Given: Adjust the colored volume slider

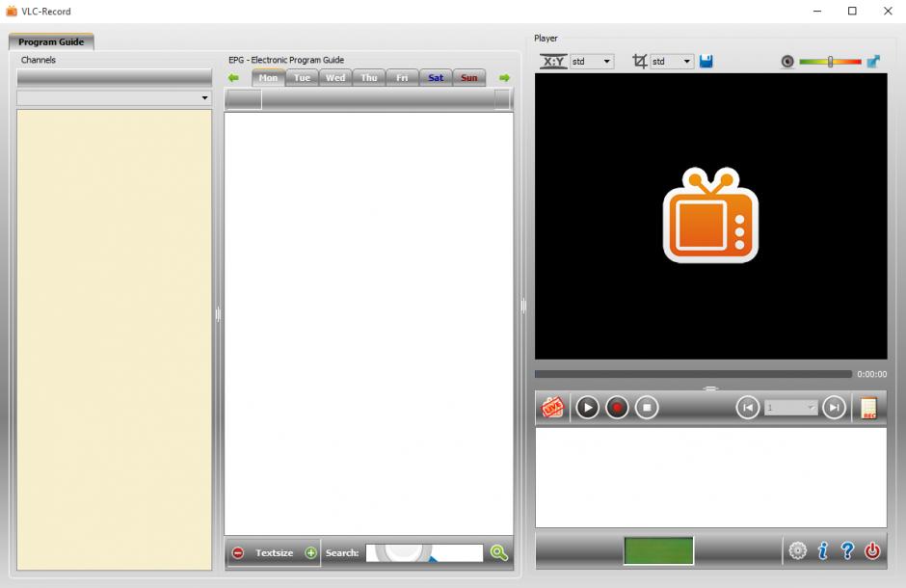Looking at the screenshot, I should click(x=830, y=62).
